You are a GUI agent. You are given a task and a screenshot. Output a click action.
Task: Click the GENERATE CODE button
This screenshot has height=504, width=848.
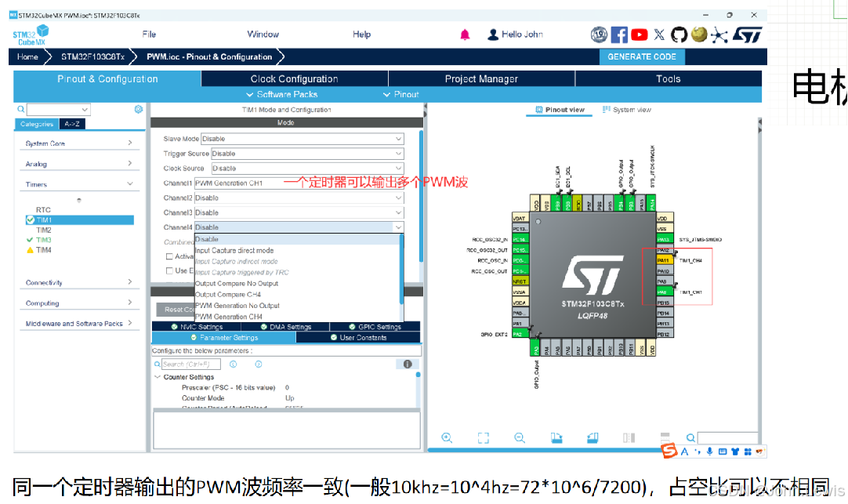[642, 56]
